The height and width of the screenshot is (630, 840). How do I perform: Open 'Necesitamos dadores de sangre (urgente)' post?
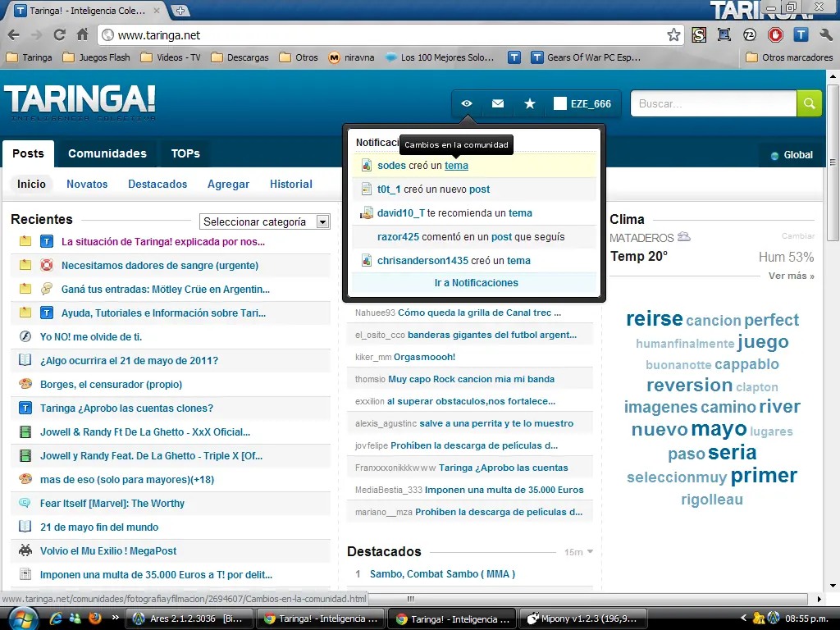pos(160,266)
